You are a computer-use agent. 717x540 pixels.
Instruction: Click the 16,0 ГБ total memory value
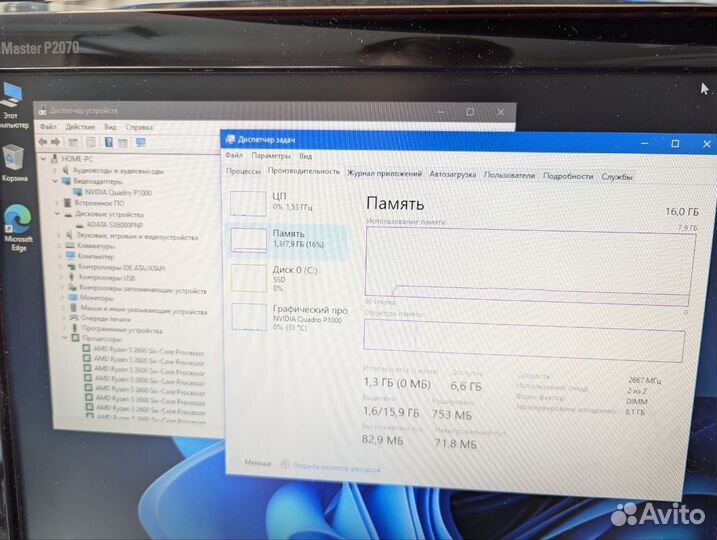tap(682, 212)
